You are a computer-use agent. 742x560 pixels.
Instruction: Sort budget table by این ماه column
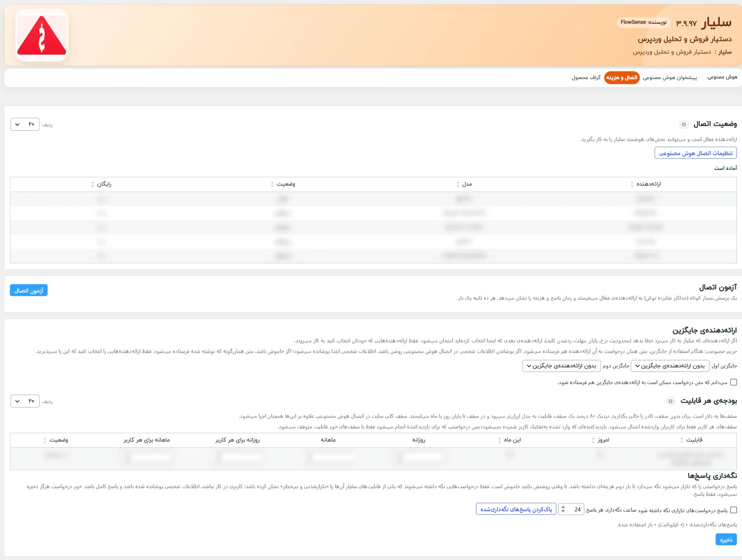(x=510, y=440)
